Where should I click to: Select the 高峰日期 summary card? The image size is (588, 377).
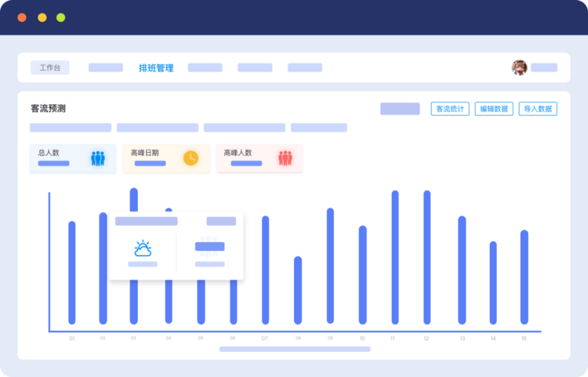click(165, 158)
